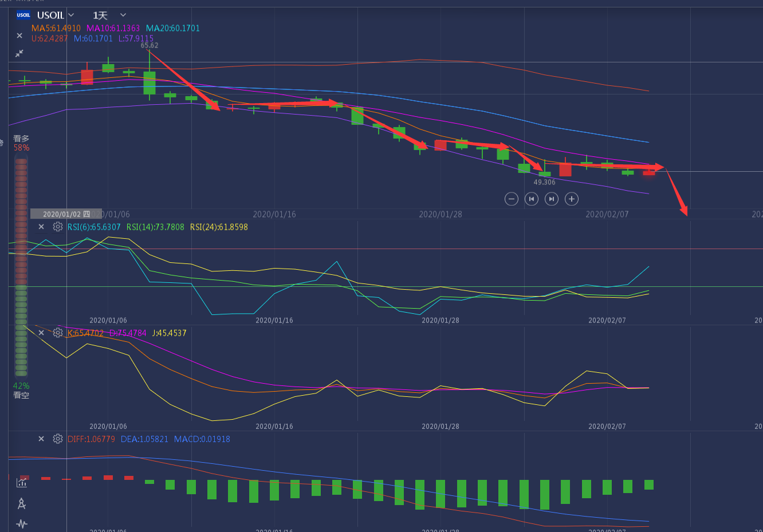763x532 pixels.
Task: Click the collapse chart arrows icon
Action: tap(19, 53)
